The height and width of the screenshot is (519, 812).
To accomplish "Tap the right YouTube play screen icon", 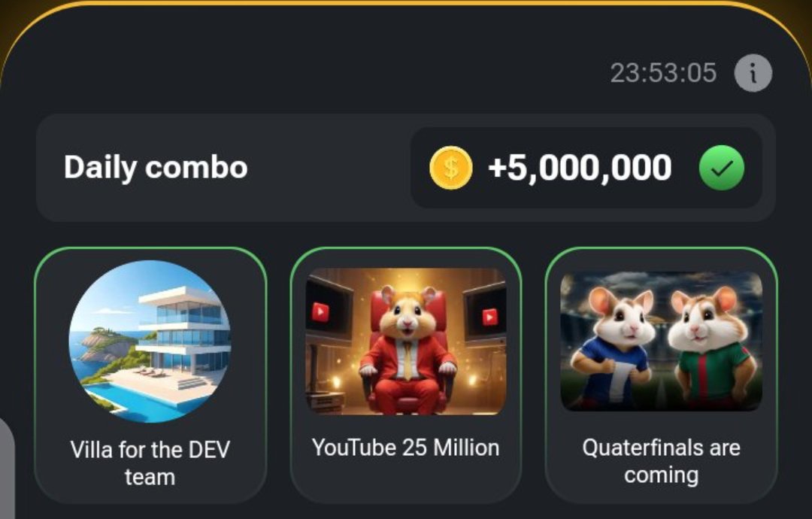I will tap(490, 316).
